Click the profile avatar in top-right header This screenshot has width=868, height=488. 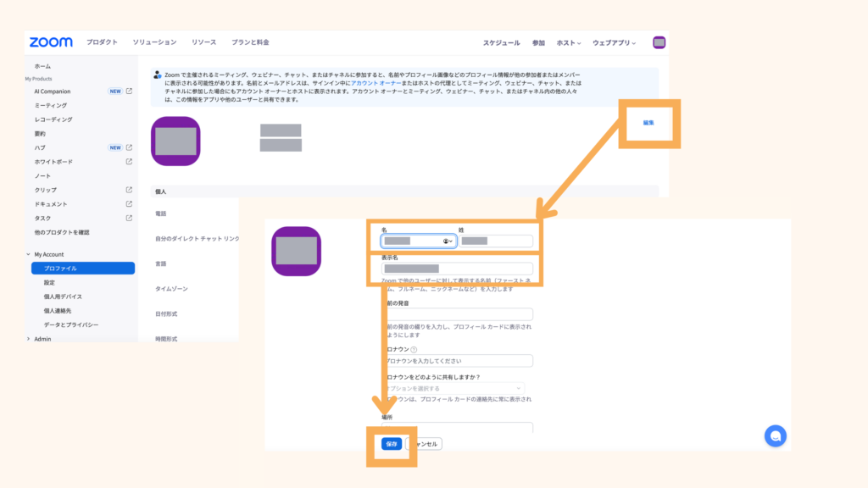(x=659, y=42)
